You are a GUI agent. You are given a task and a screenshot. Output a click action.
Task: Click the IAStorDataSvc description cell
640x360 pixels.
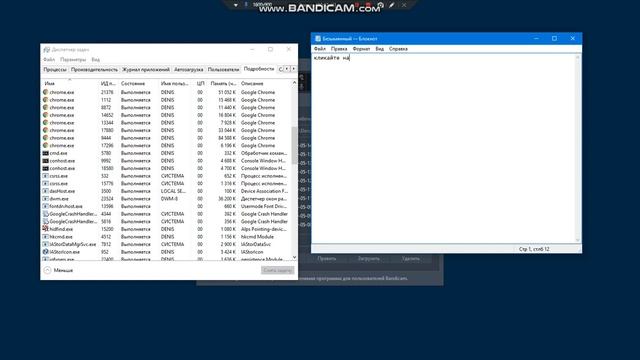point(256,244)
